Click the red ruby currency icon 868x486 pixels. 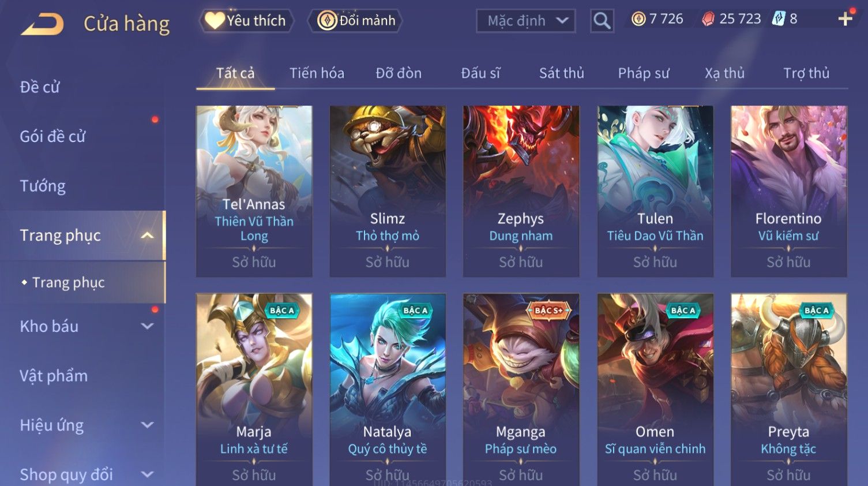(708, 19)
